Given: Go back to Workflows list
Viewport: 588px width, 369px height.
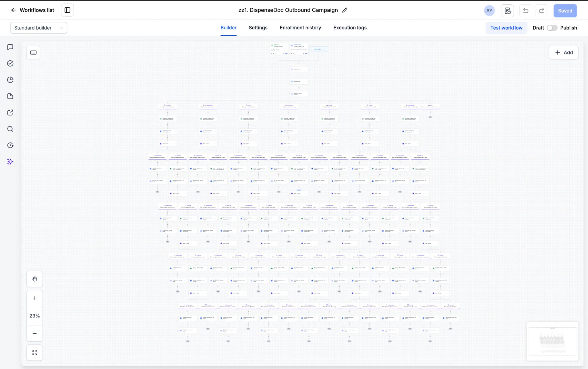Looking at the screenshot, I should point(32,10).
